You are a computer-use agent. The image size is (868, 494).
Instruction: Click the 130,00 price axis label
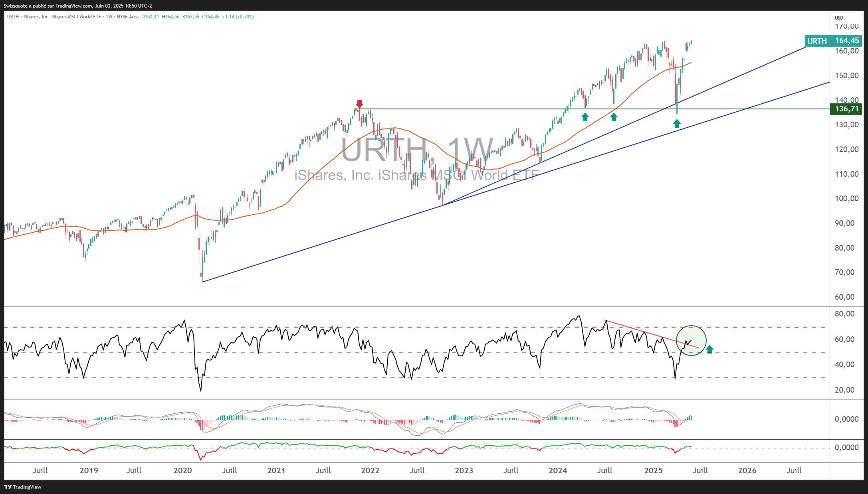coord(846,125)
